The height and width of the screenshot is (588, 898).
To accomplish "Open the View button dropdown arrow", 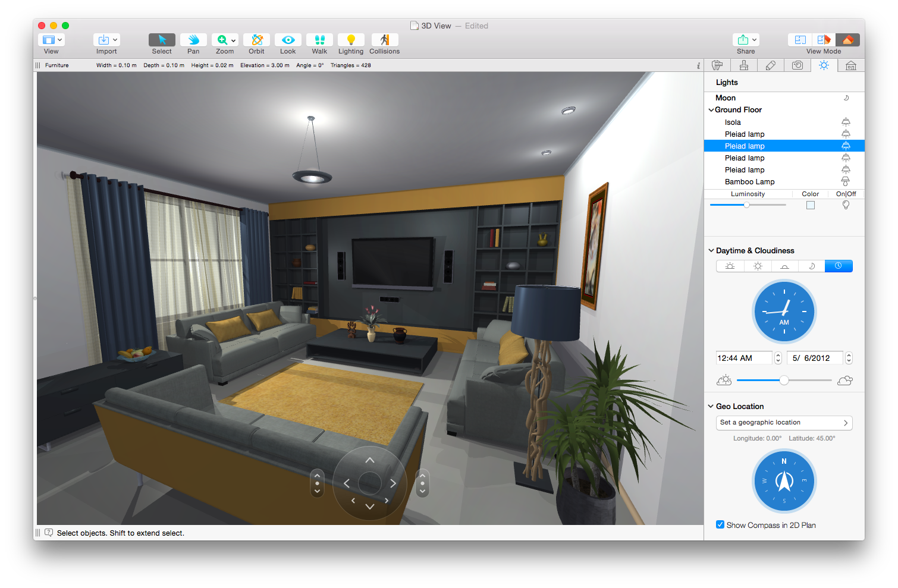I will [59, 39].
